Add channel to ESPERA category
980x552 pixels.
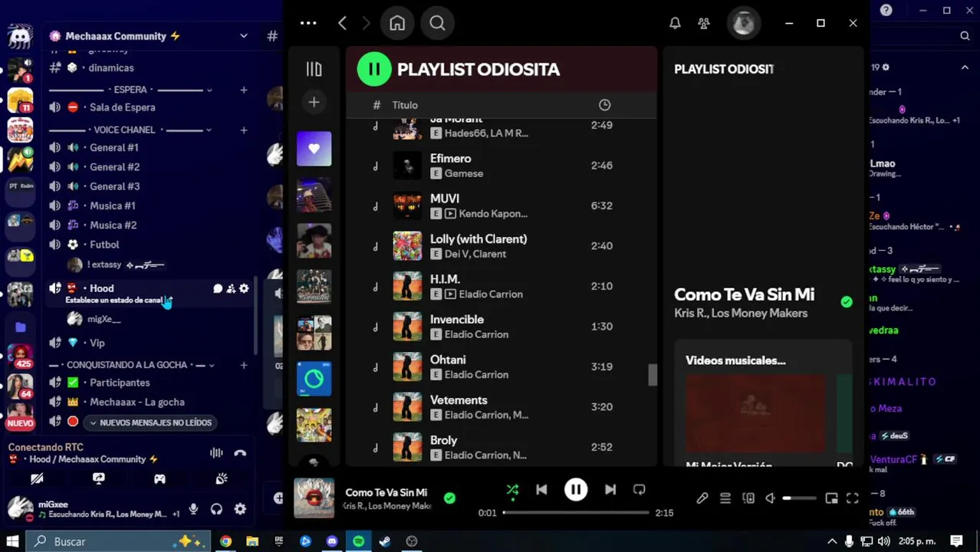point(244,90)
